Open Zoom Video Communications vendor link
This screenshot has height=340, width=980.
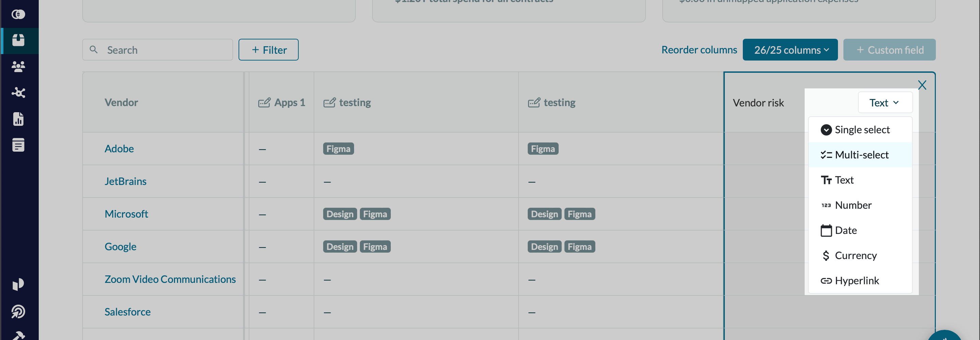coord(170,279)
